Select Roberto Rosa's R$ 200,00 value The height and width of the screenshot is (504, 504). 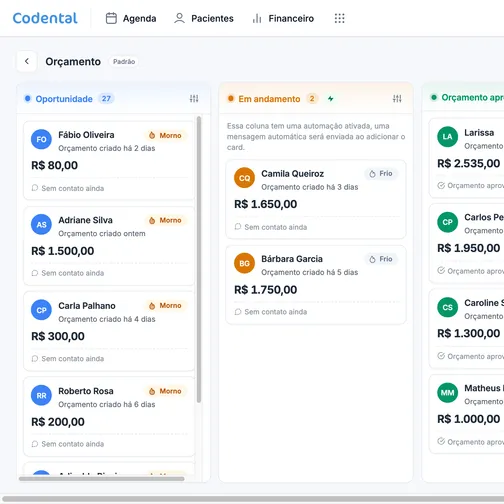[x=58, y=422]
